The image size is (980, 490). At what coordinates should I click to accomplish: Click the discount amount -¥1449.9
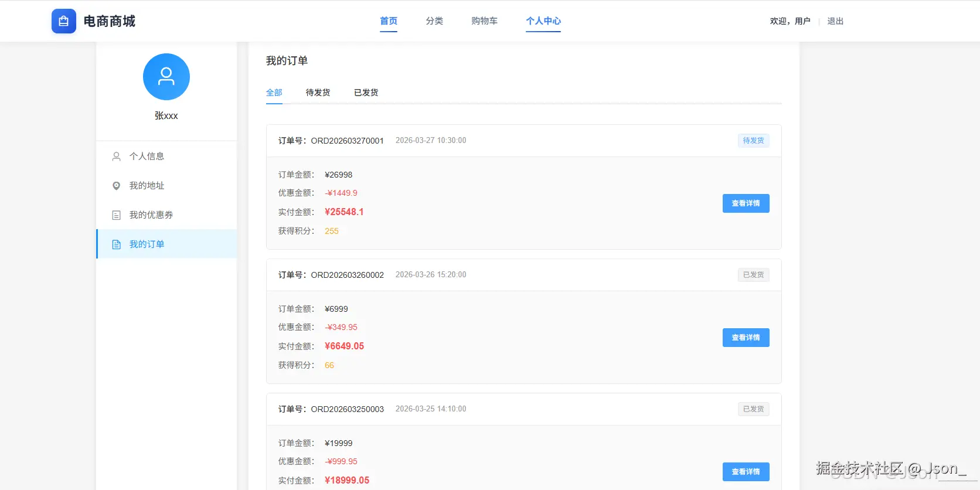[341, 193]
